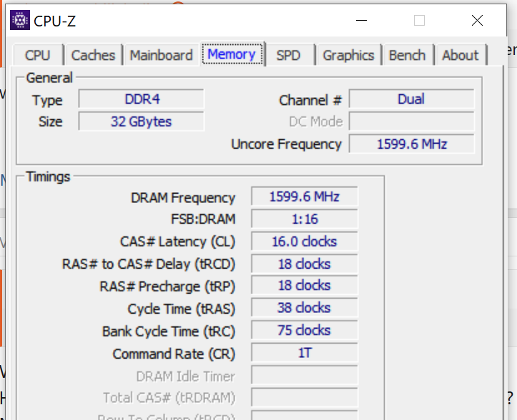The height and width of the screenshot is (420, 517).
Task: Click the 'Channel #' label
Action: tap(310, 100)
